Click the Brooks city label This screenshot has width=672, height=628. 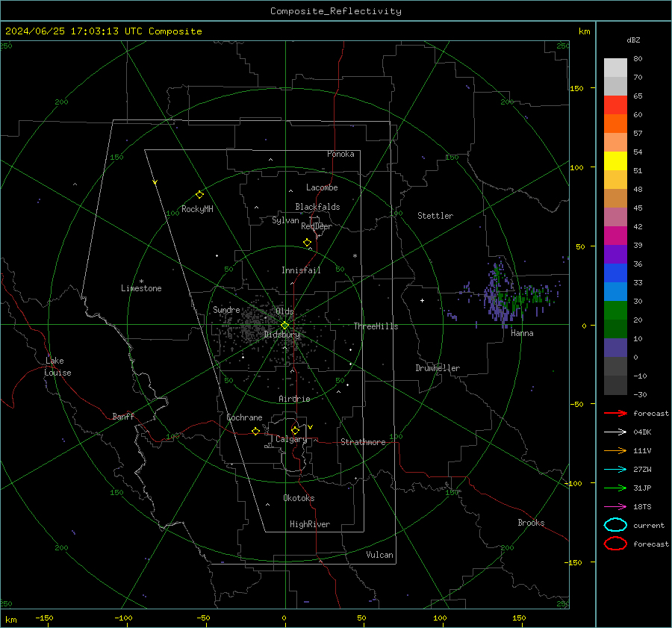pos(531,523)
